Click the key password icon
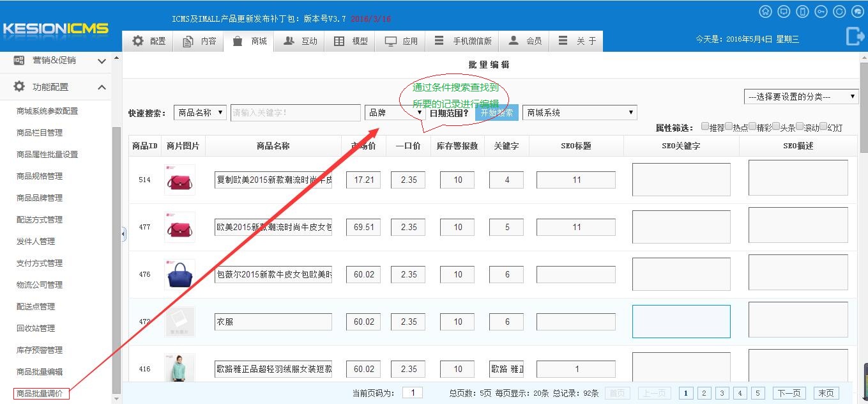 pos(821,12)
